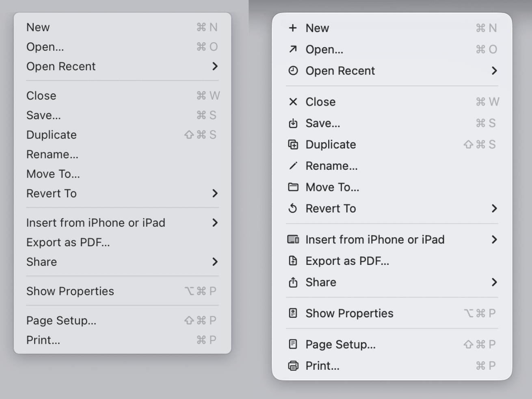Expand Open Recent chevron in the icon-less menu
The height and width of the screenshot is (399, 532).
click(x=215, y=66)
